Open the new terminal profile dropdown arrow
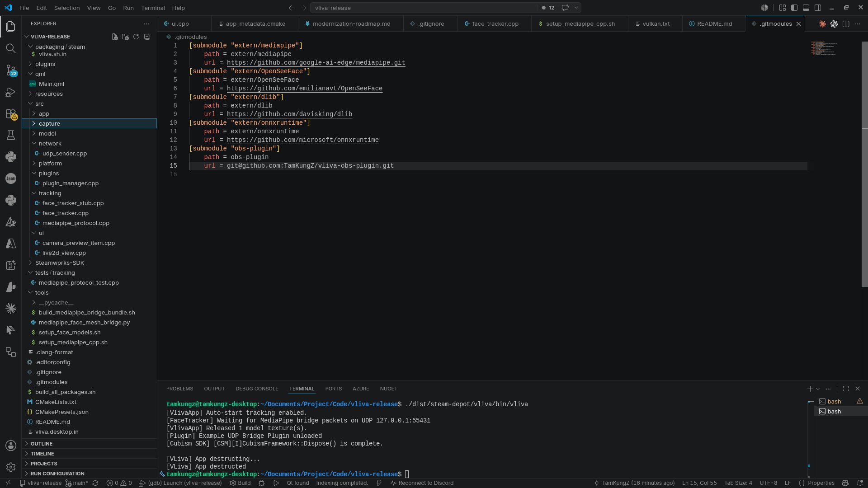The height and width of the screenshot is (488, 868). [x=818, y=389]
